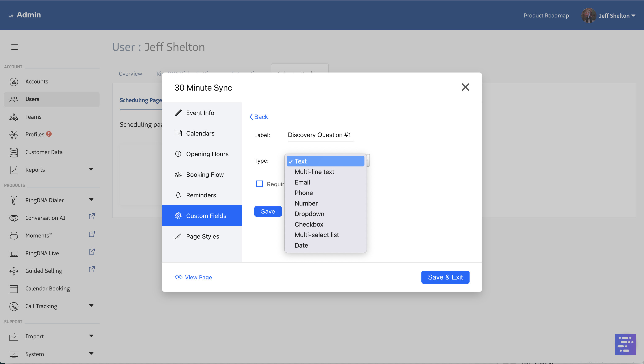The image size is (644, 364).
Task: Switch to Booking Flow section
Action: click(x=205, y=174)
